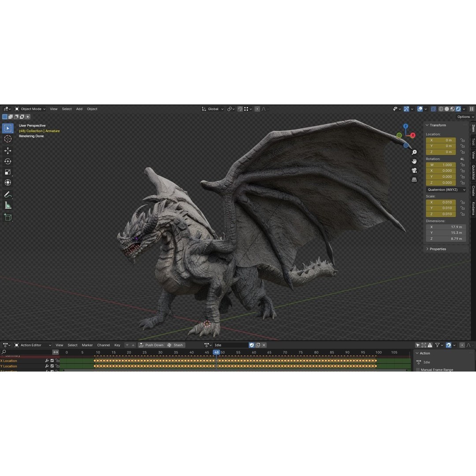Image resolution: width=476 pixels, height=476 pixels.
Task: Click the Scale Z value field
Action: 440,214
